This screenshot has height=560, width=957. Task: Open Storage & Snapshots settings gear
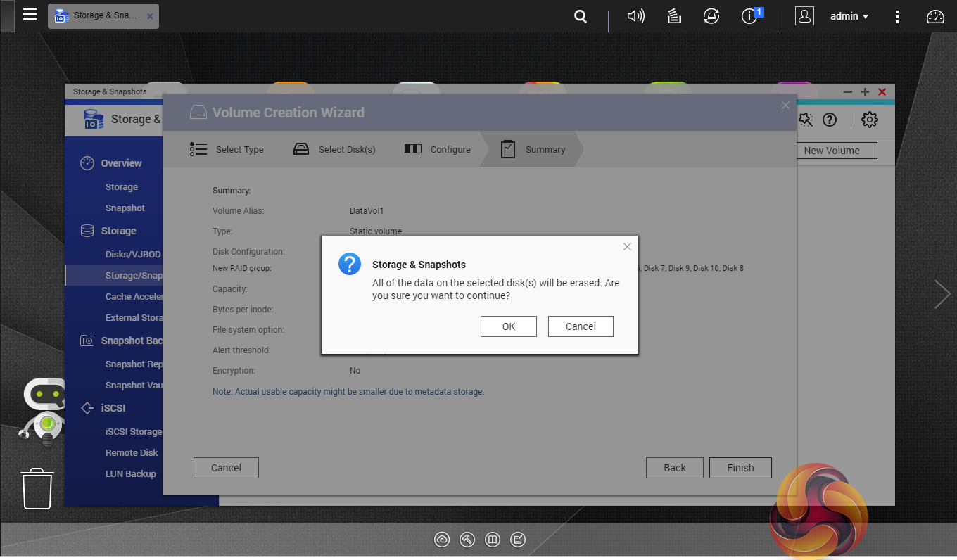tap(870, 120)
